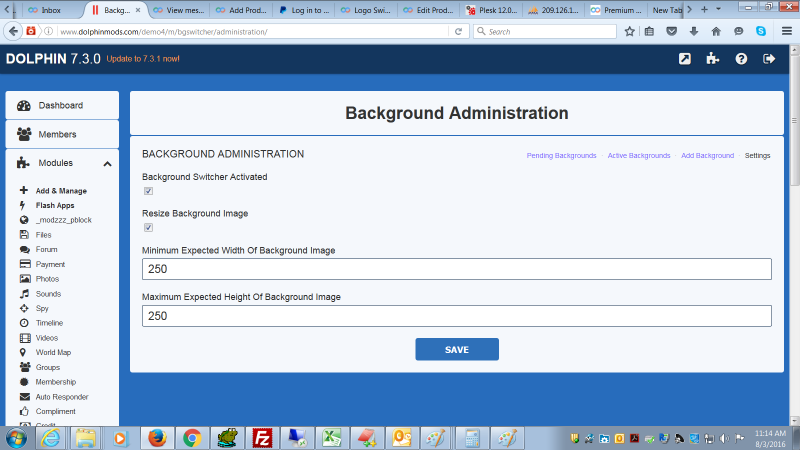Image resolution: width=800 pixels, height=450 pixels.
Task: Click the Skype icon in browser toolbar
Action: tap(761, 32)
